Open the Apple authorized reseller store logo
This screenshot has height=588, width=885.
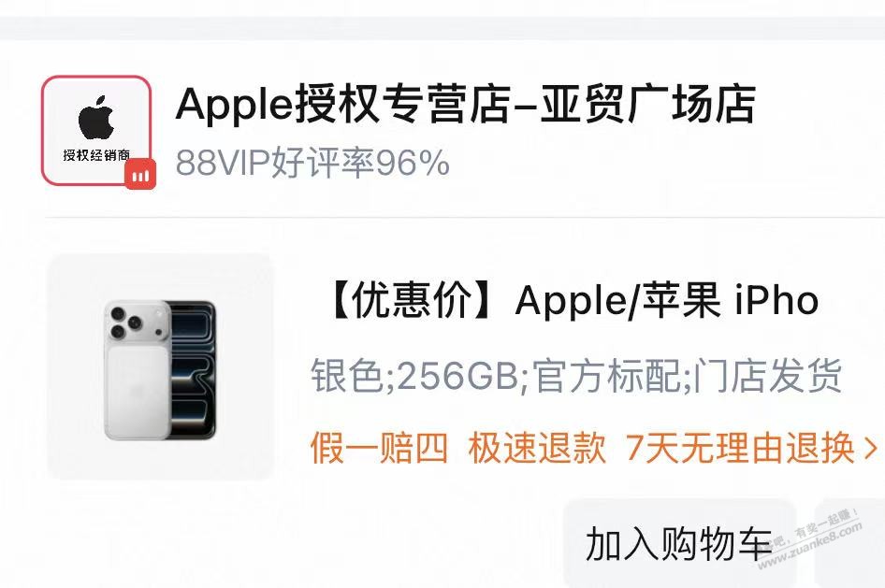click(96, 130)
